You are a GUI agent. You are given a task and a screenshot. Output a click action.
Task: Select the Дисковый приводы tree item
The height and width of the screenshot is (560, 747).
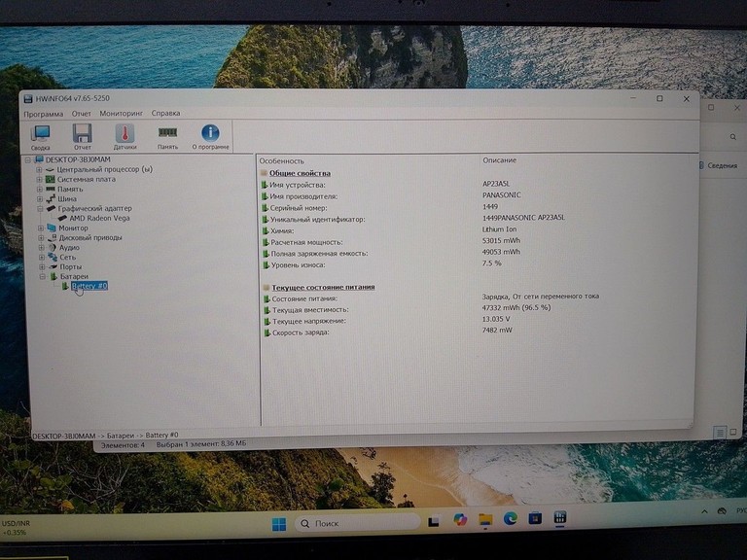point(90,237)
